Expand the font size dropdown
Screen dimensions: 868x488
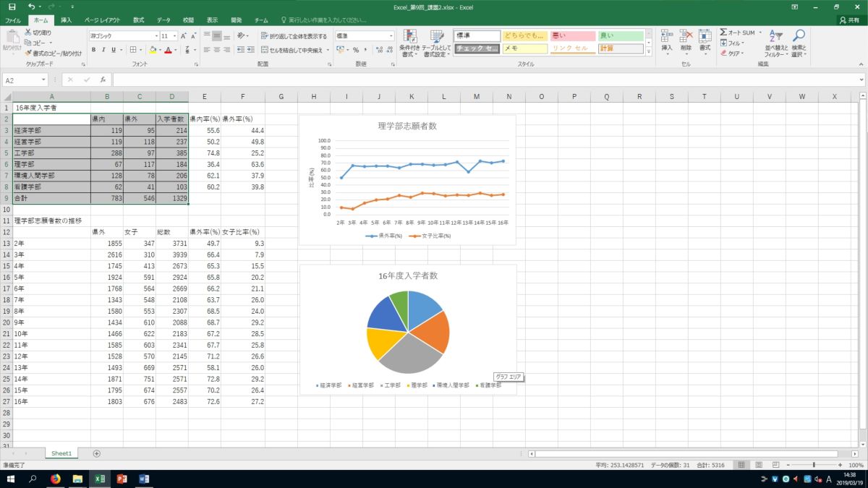174,35
